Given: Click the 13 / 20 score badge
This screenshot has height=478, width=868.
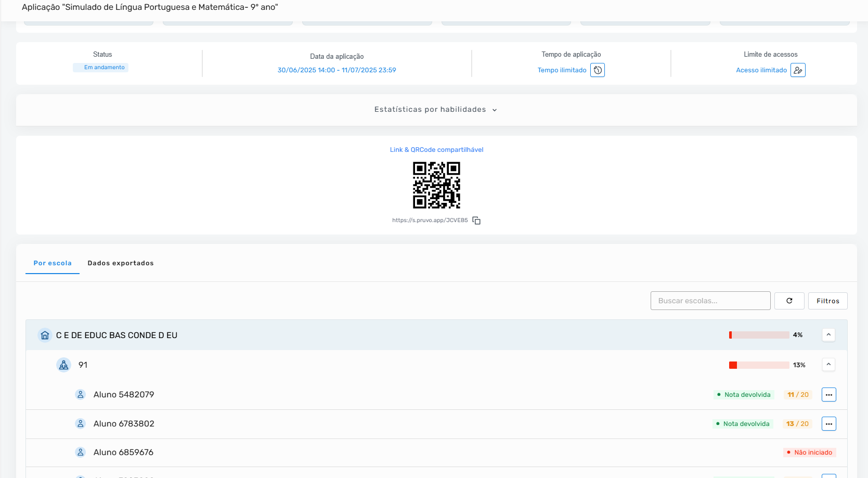Looking at the screenshot, I should click(x=797, y=424).
